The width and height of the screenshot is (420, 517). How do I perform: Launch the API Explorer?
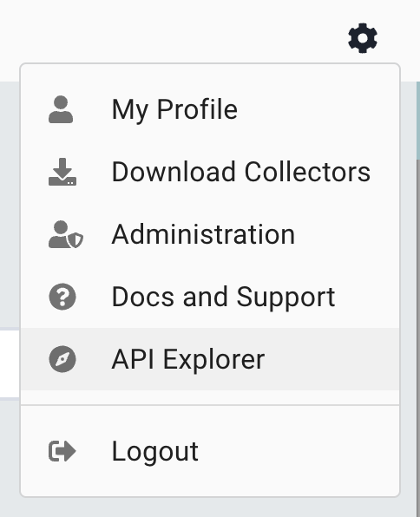(210, 359)
